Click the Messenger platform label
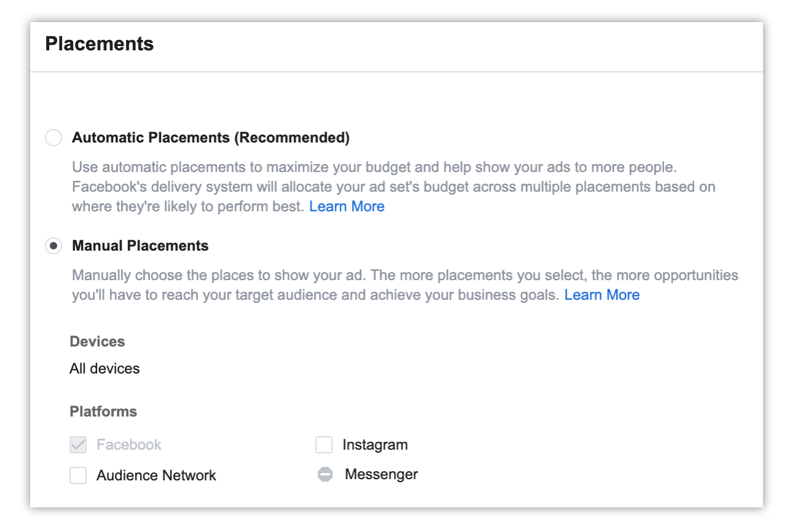 click(382, 474)
